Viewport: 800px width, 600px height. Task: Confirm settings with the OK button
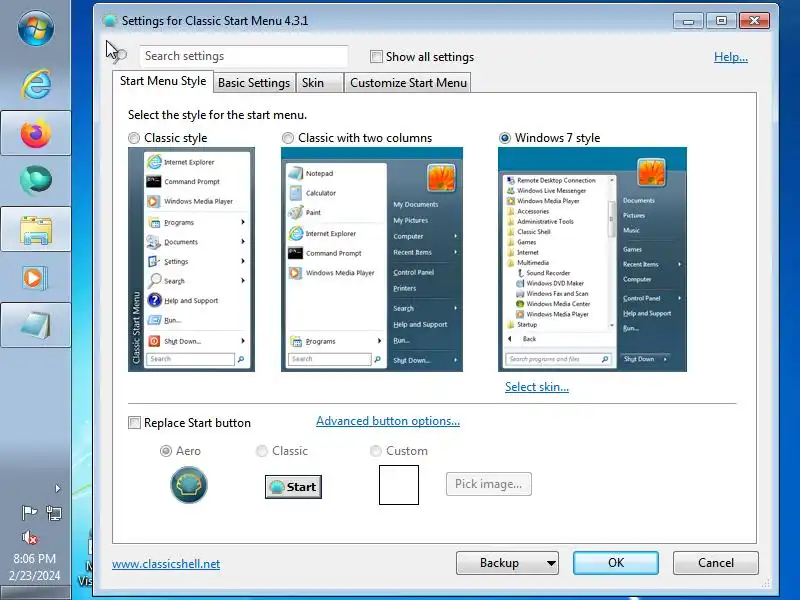[616, 563]
